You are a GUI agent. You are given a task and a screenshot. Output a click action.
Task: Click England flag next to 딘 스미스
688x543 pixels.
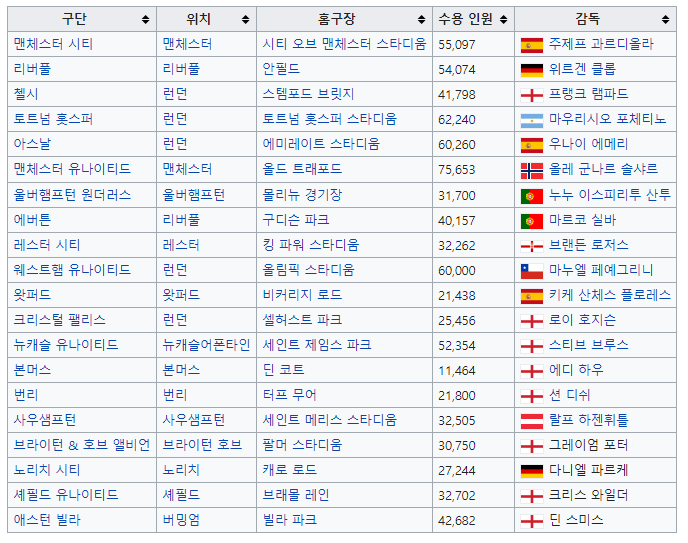point(532,522)
